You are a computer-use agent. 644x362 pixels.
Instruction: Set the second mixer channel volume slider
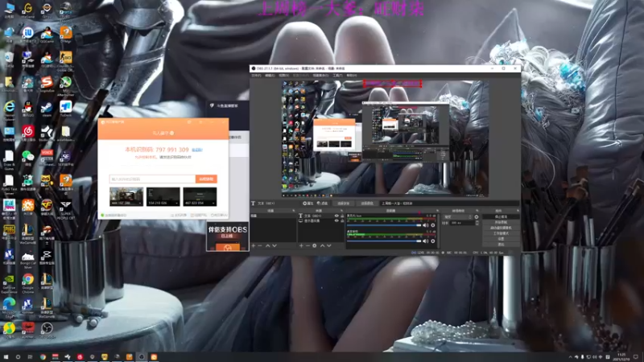[x=385, y=241]
